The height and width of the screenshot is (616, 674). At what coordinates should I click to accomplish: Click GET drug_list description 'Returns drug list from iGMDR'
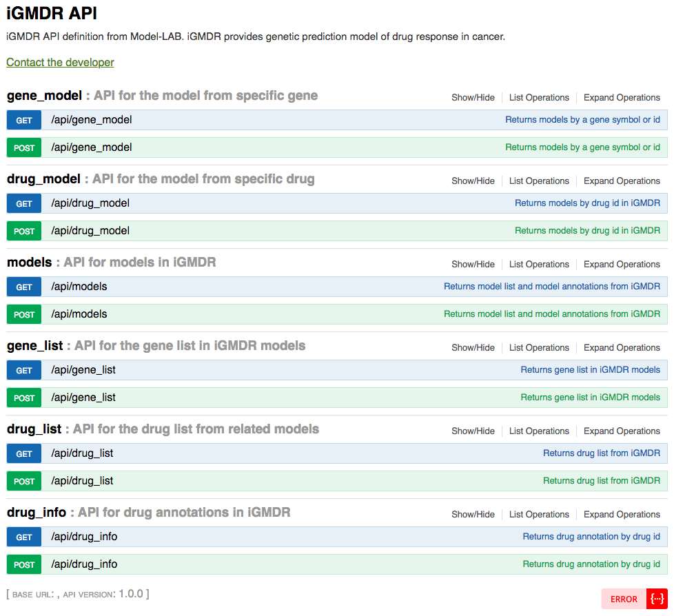602,453
